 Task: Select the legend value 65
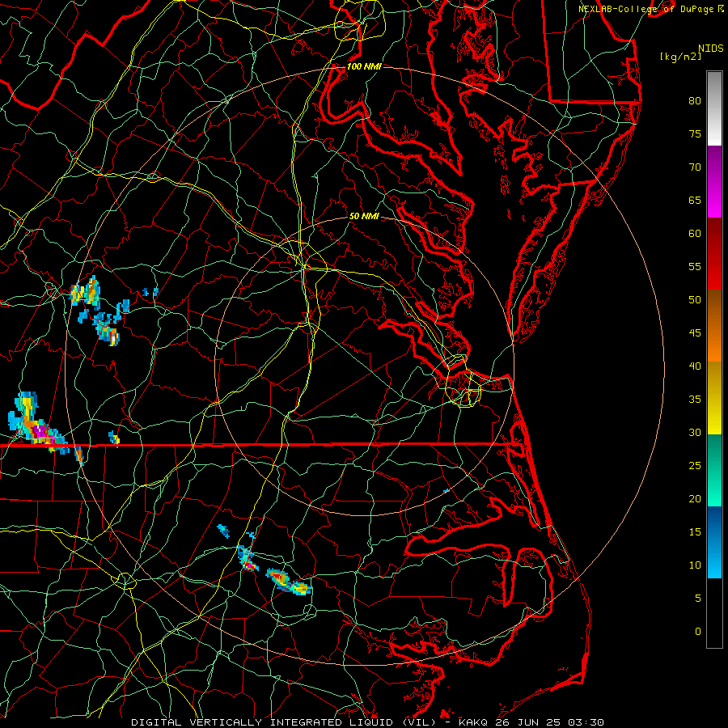pos(695,200)
